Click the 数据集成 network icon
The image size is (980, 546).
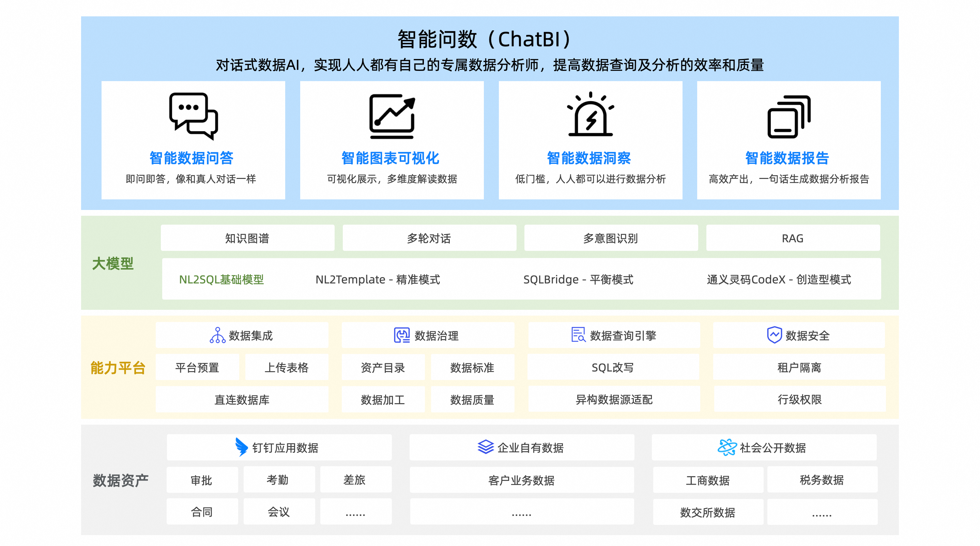coord(217,335)
